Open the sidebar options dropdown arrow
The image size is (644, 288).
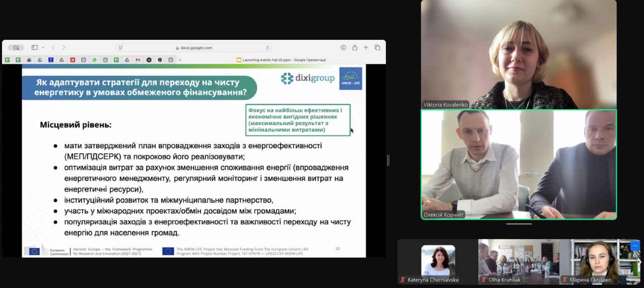click(x=43, y=47)
